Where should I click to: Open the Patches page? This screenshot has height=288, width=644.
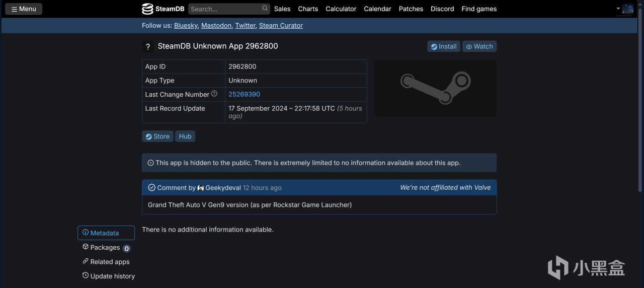411,9
